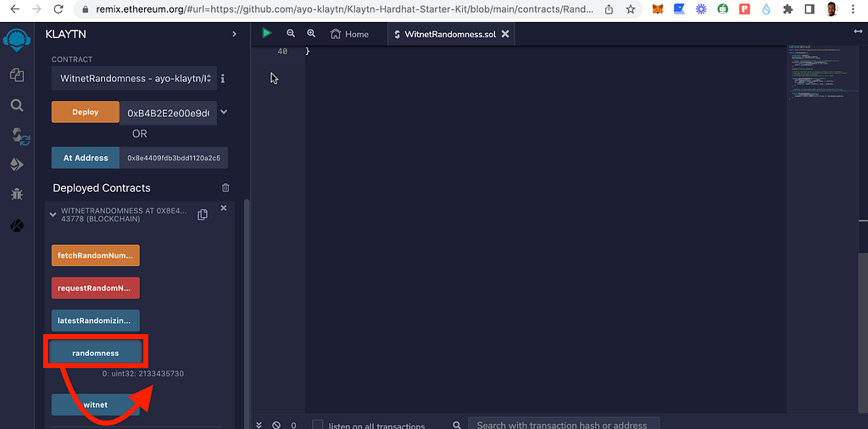The image size is (868, 429).
Task: Remove the WITNETRANDOMNESS deployed contract instance
Action: tap(224, 208)
